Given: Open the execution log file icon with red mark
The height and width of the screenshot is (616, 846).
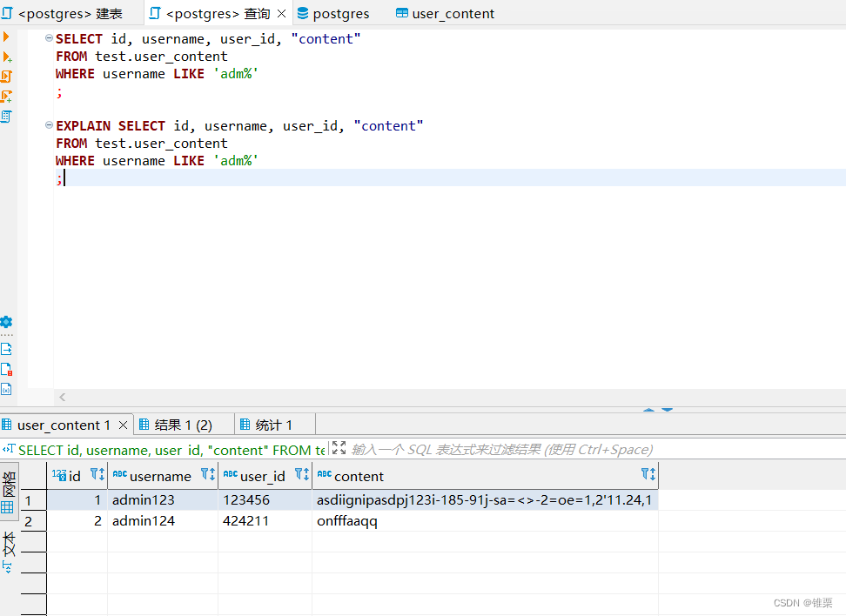Looking at the screenshot, I should coord(6,370).
